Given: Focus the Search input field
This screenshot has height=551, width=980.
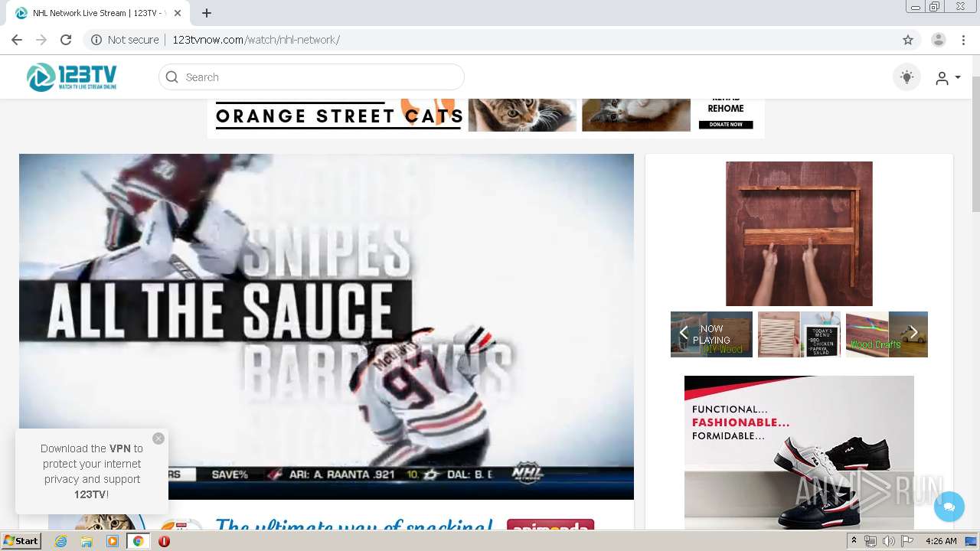Looking at the screenshot, I should pyautogui.click(x=312, y=77).
